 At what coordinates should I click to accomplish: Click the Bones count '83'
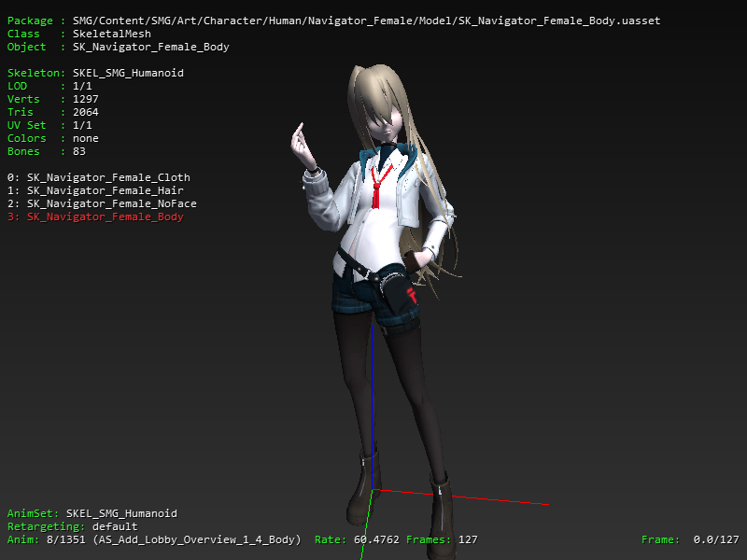pyautogui.click(x=79, y=151)
